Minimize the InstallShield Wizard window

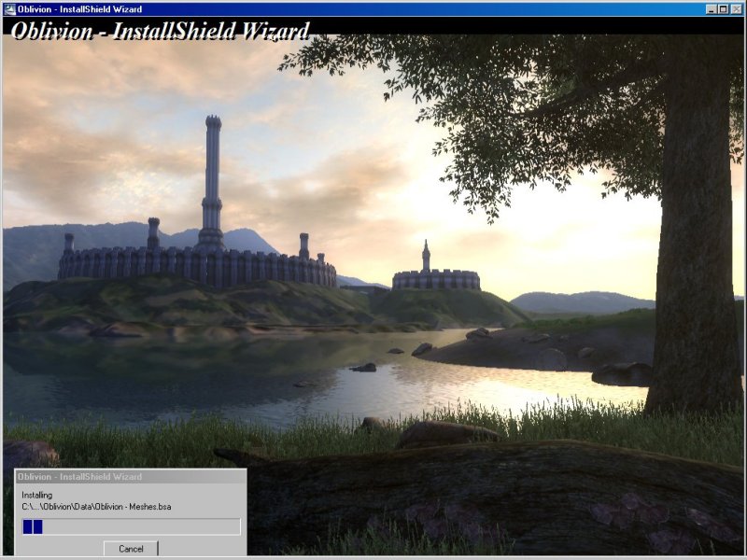712,9
